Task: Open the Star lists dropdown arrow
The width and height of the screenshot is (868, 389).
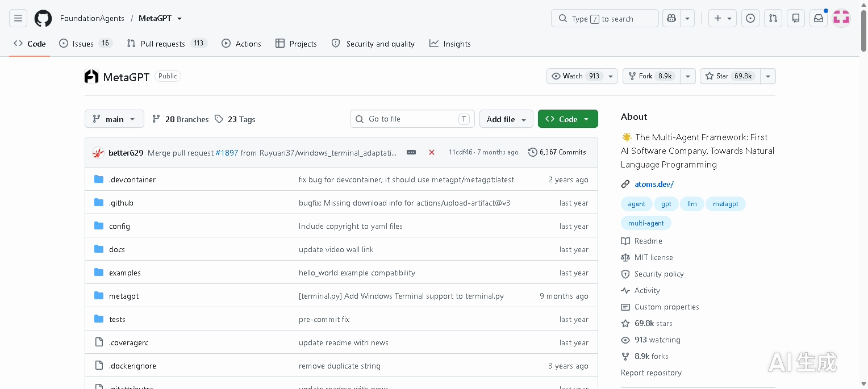Action: point(768,76)
